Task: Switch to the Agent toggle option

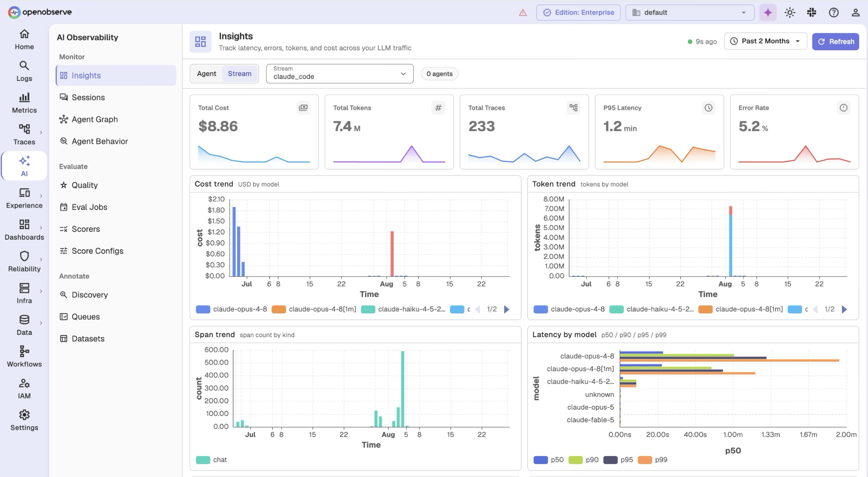Action: pyautogui.click(x=207, y=73)
